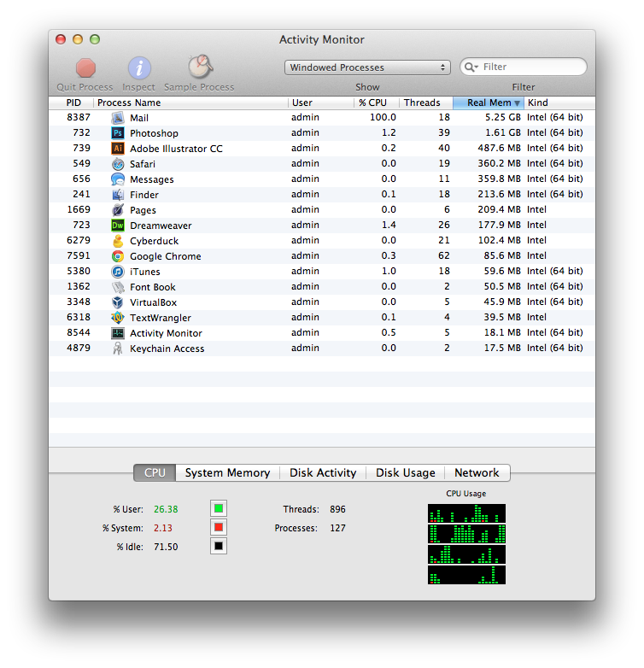Click the % Idle value 71.50
Screen dimensions: 644x668
(x=166, y=547)
